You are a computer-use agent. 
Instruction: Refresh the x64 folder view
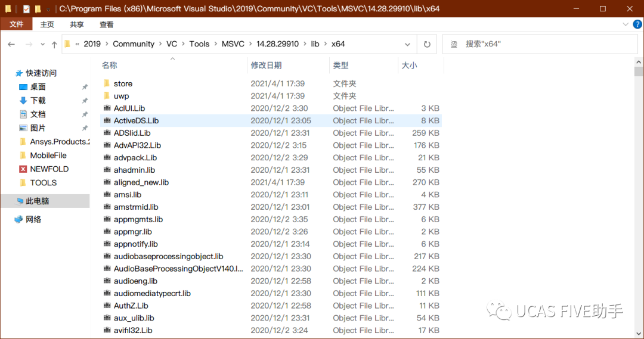427,44
